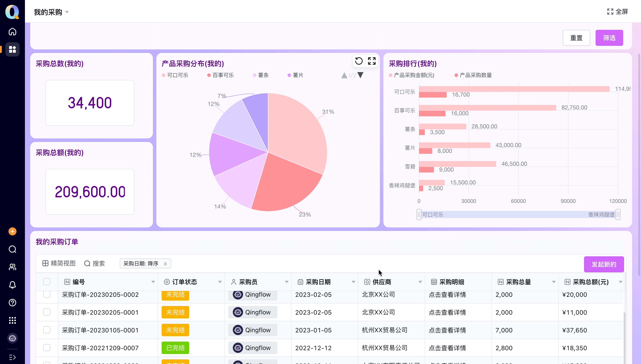Click total amount ¥37,650
Viewport: 641px width, 364px height.
click(574, 330)
